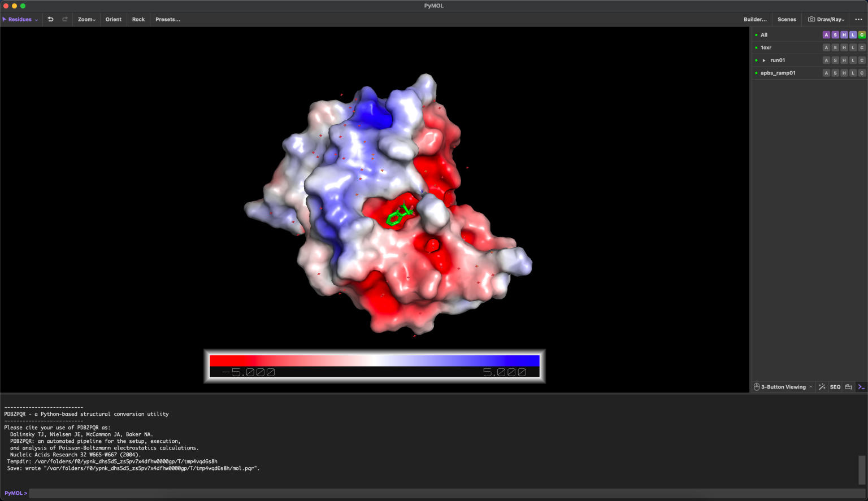The width and height of the screenshot is (868, 501).
Task: Click the A action button for run01
Action: click(x=826, y=60)
